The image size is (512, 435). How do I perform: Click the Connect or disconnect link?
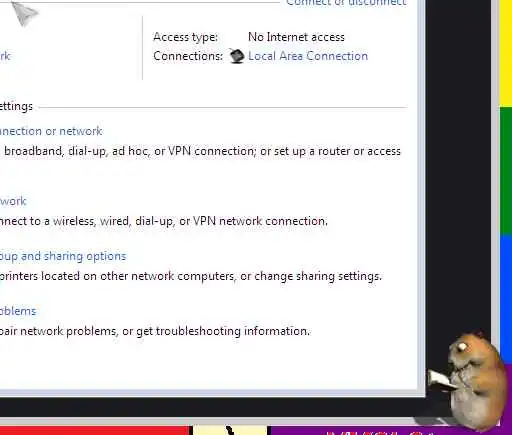click(x=346, y=3)
